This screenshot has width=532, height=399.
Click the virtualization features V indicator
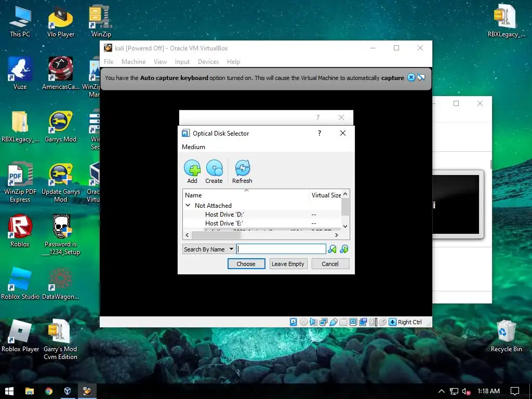pos(373,322)
